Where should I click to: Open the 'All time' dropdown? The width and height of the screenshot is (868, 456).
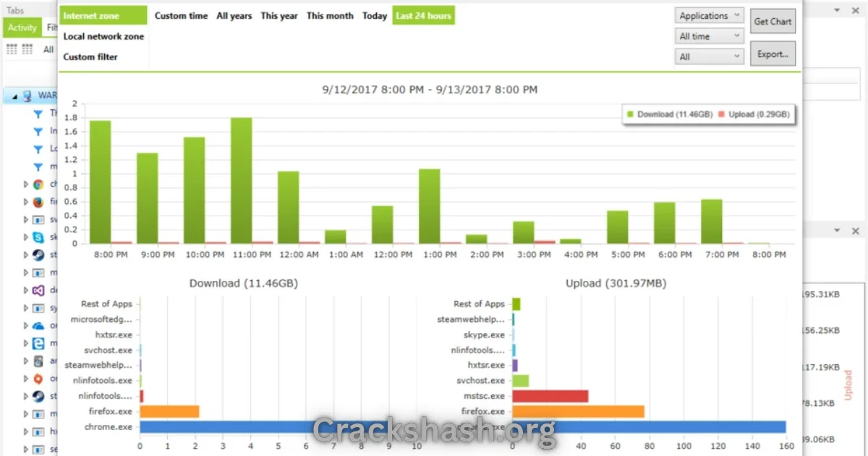click(x=710, y=36)
